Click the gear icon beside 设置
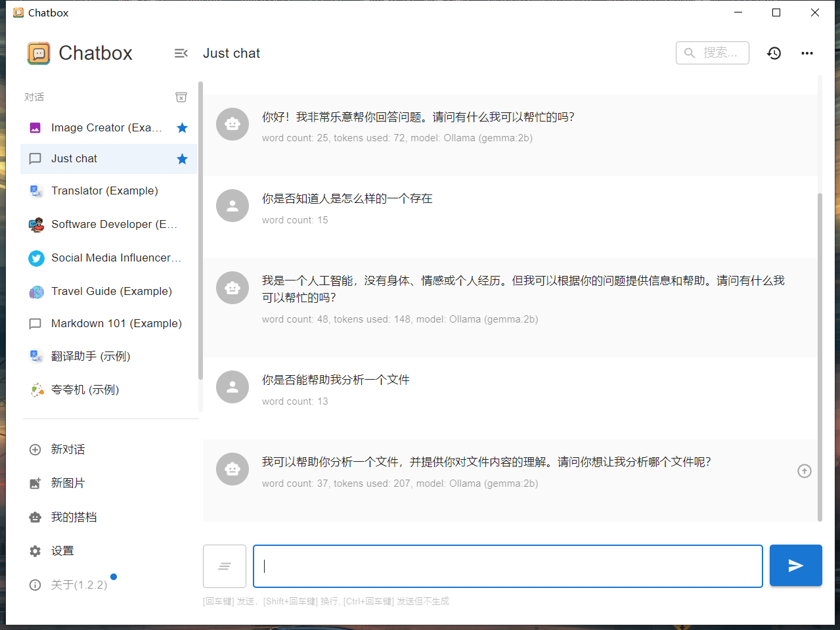The width and height of the screenshot is (840, 630). pos(35,551)
